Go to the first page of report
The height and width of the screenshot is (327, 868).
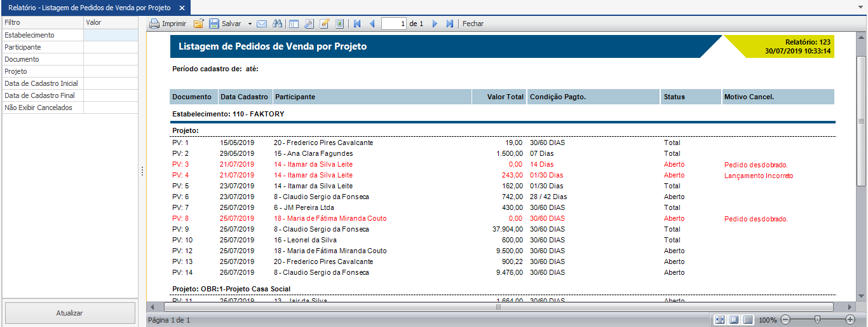(x=357, y=24)
